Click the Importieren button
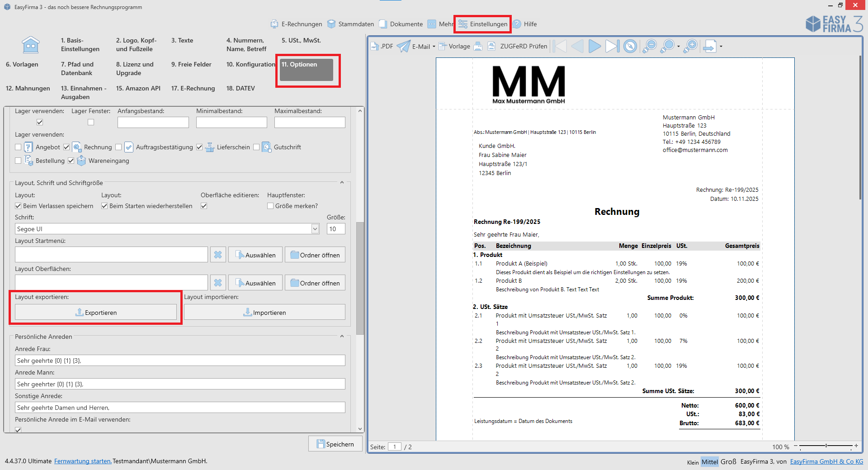 tap(264, 312)
